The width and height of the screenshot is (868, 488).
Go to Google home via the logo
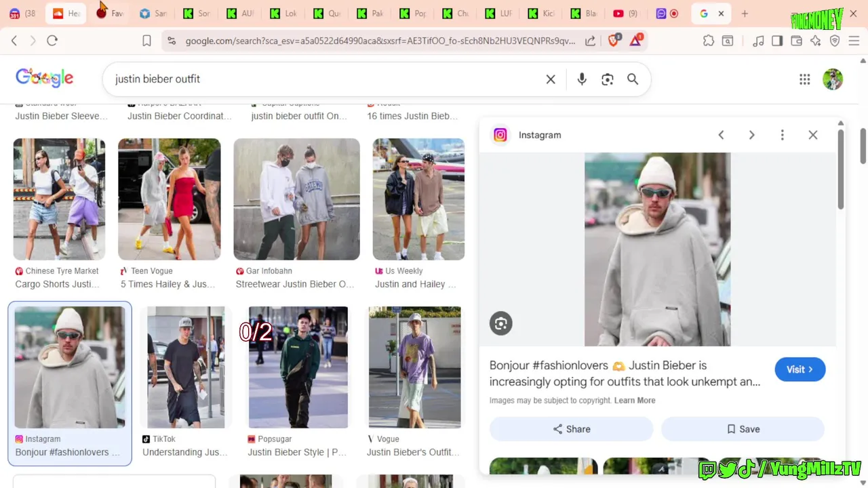pos(45,78)
